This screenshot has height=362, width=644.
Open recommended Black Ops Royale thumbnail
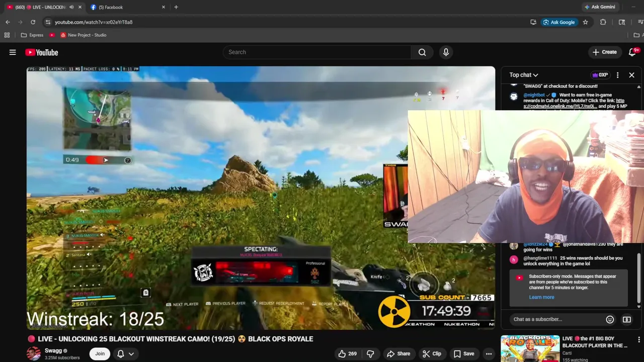coord(530,348)
